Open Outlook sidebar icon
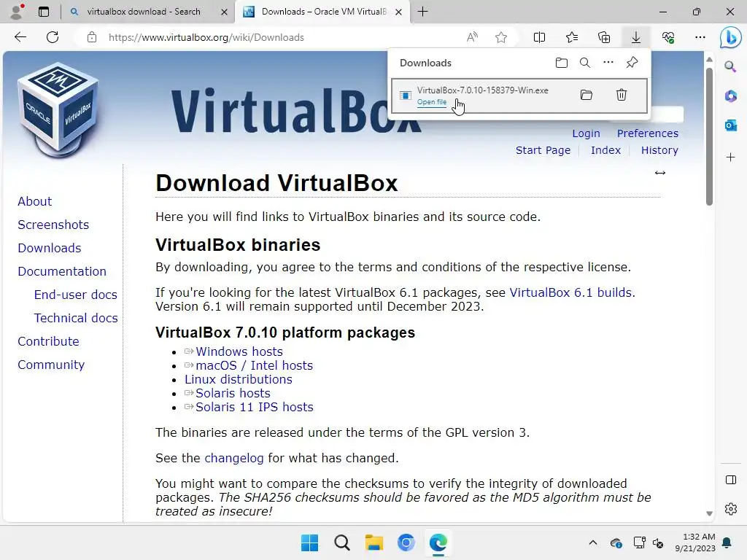This screenshot has width=747, height=560. (x=730, y=125)
